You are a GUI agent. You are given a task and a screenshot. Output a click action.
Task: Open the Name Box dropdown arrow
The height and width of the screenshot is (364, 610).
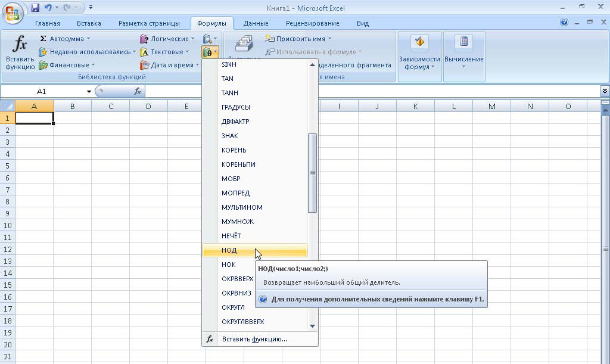click(89, 91)
